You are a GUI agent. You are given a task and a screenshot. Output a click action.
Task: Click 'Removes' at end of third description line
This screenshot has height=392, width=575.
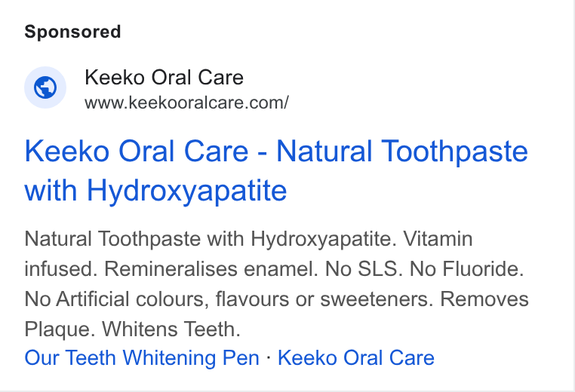[x=484, y=299]
